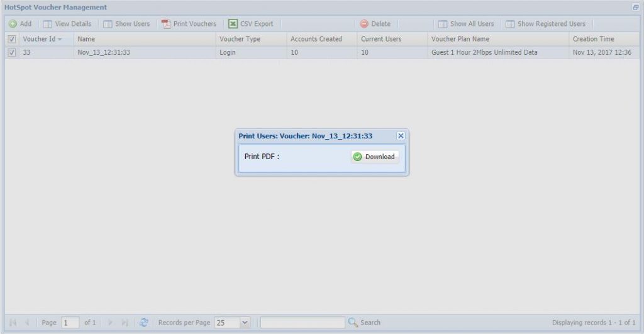Click the page number input box
This screenshot has height=334, width=644.
70,323
